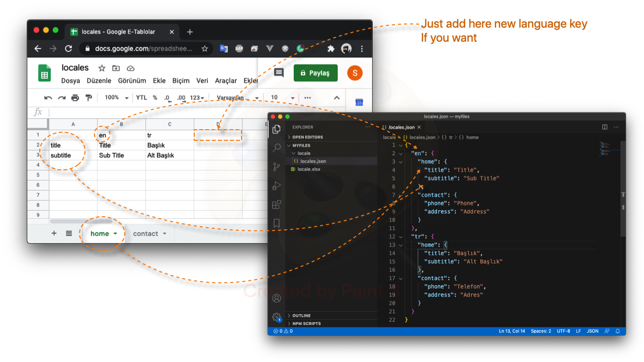Open comment history in Sheets
644x362 pixels.
coord(278,73)
